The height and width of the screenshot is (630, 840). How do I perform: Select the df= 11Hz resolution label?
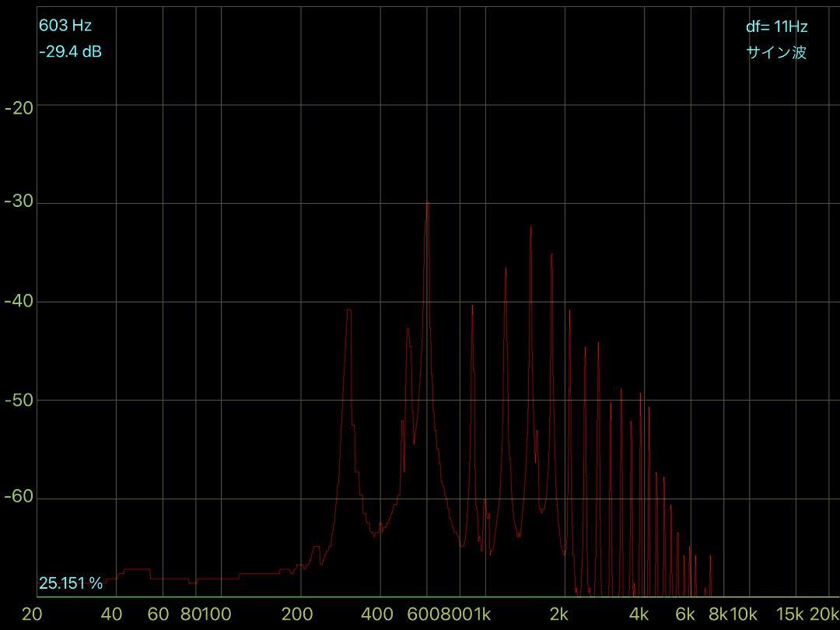776,26
